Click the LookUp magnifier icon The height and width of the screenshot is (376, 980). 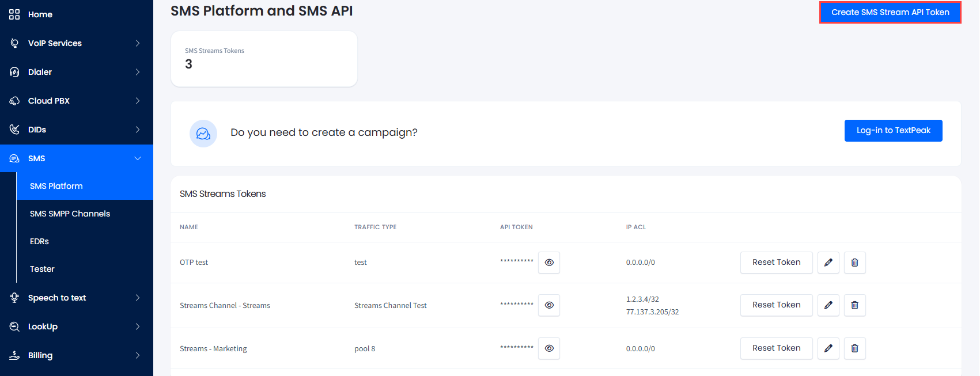click(x=14, y=326)
